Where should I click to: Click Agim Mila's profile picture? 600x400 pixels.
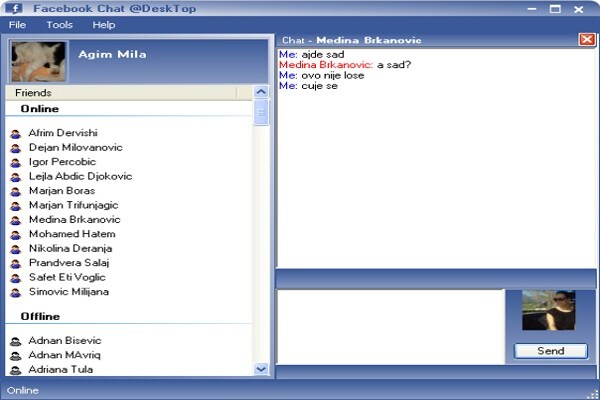coord(38,62)
